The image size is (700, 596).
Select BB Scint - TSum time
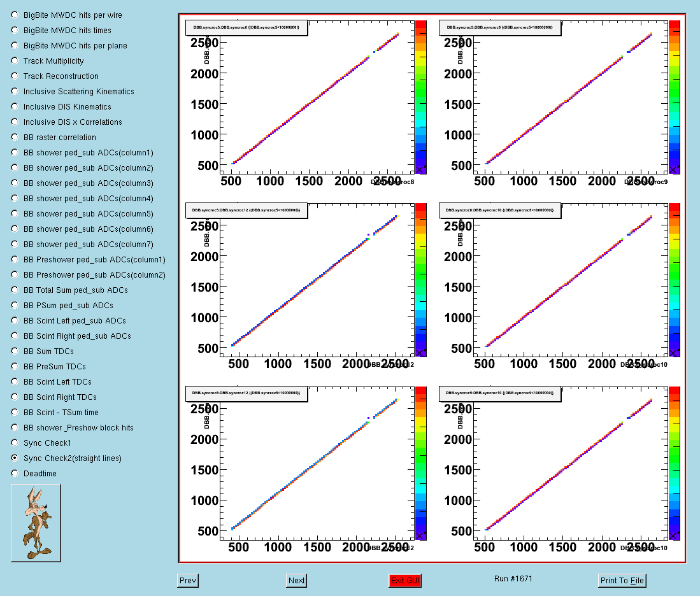point(15,411)
